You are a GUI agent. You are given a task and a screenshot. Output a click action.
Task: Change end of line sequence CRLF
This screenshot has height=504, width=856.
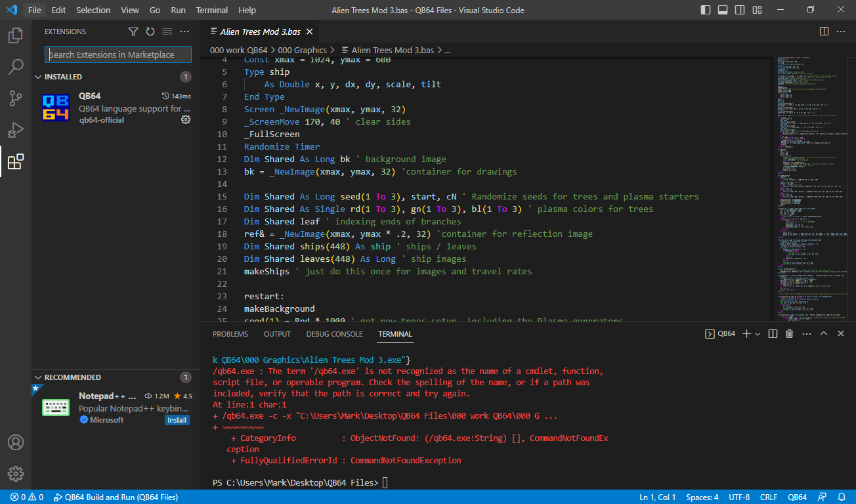tap(769, 497)
